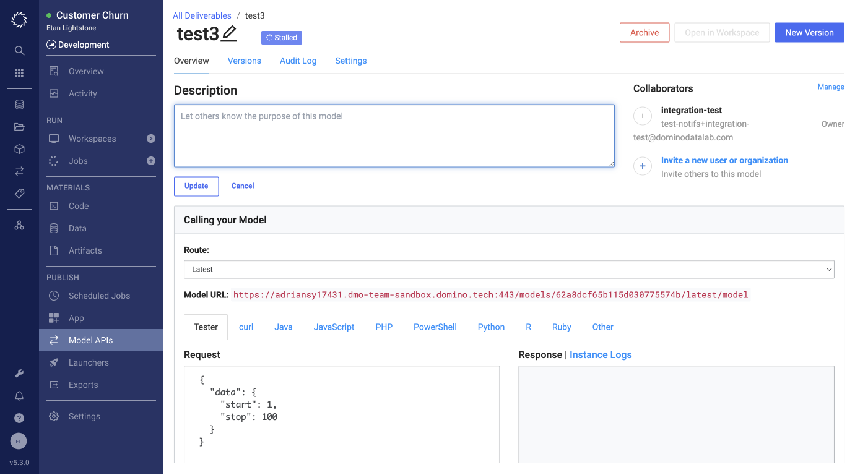Select the database icon in the left rail
The width and height of the screenshot is (868, 475).
[x=19, y=104]
